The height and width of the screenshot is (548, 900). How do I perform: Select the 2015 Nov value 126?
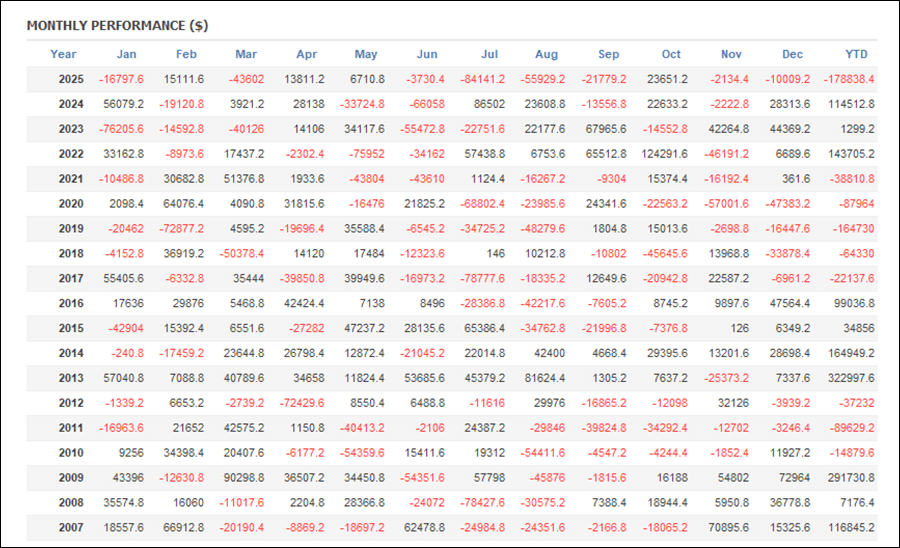coord(738,328)
